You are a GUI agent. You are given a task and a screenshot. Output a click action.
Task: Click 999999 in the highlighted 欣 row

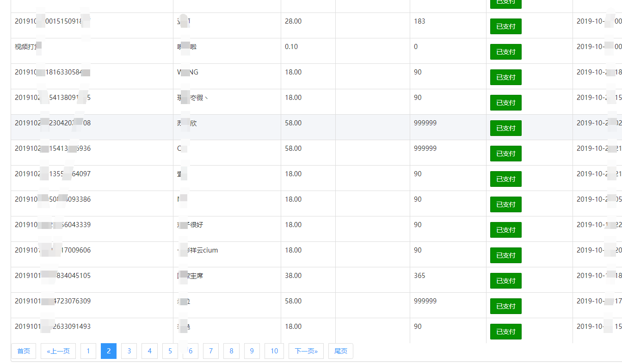click(x=425, y=123)
